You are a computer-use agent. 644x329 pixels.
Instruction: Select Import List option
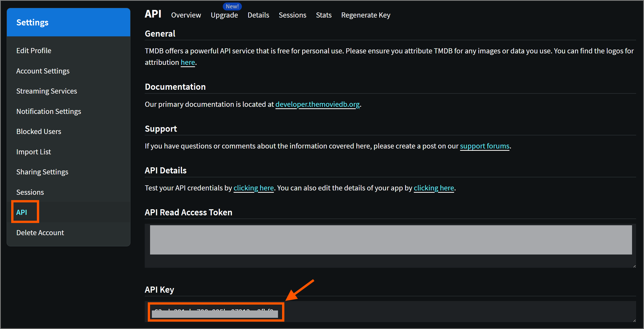click(34, 152)
